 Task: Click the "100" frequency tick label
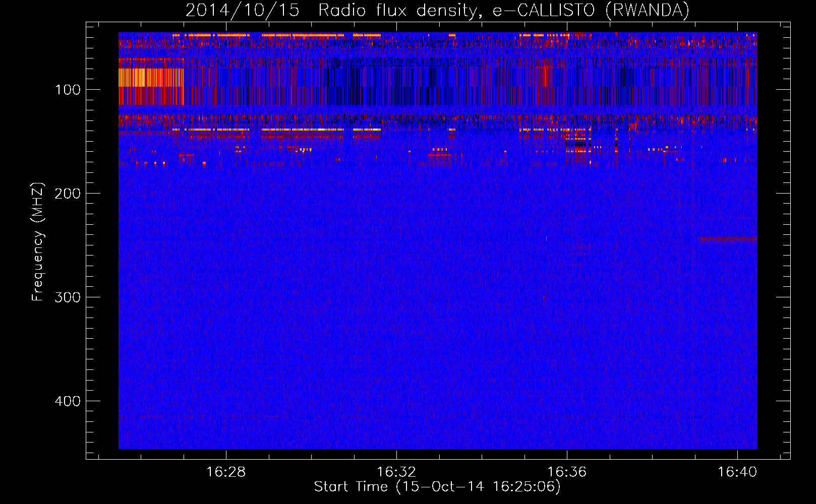coord(68,90)
